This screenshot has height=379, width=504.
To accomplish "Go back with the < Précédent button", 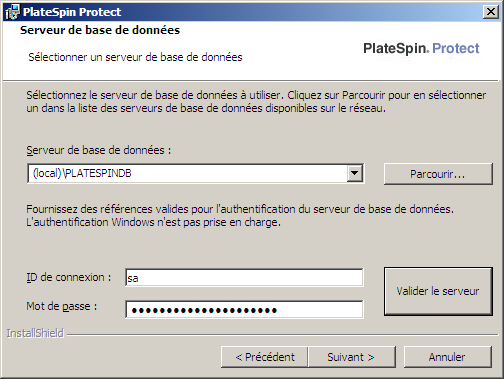I will pos(265,357).
